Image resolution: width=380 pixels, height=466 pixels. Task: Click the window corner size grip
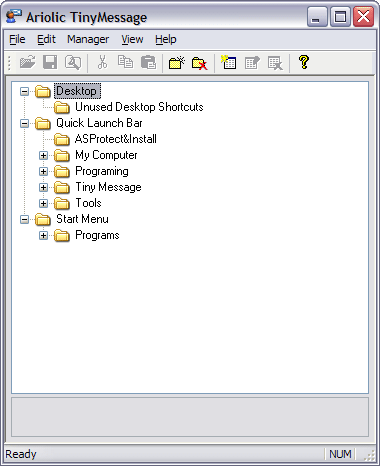click(369, 455)
